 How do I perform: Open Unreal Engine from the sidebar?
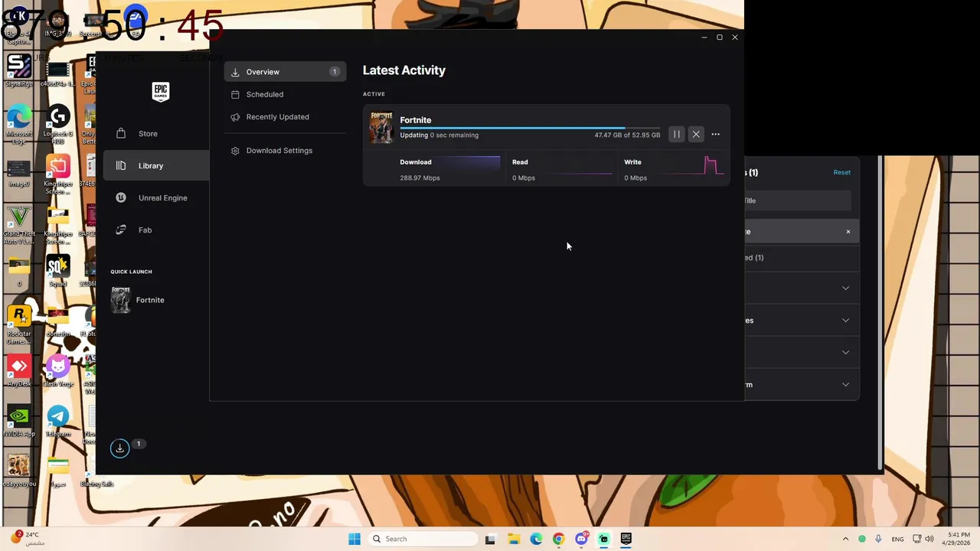pos(156,197)
